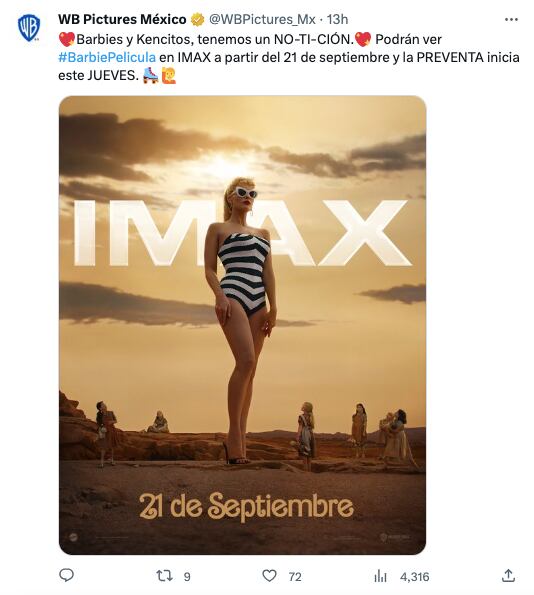Click the IMAX lettering on the poster
534x595 pixels.
pyautogui.click(x=242, y=233)
